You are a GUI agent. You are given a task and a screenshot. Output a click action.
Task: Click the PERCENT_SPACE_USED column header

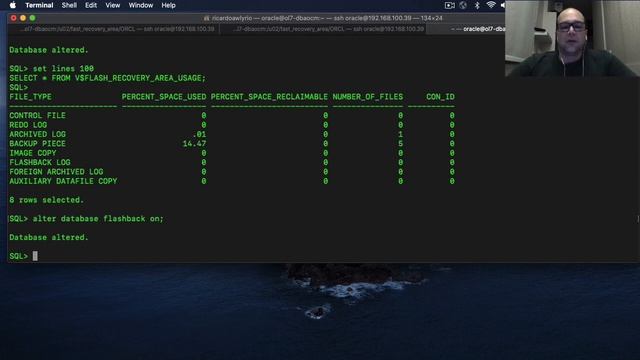[x=164, y=97]
